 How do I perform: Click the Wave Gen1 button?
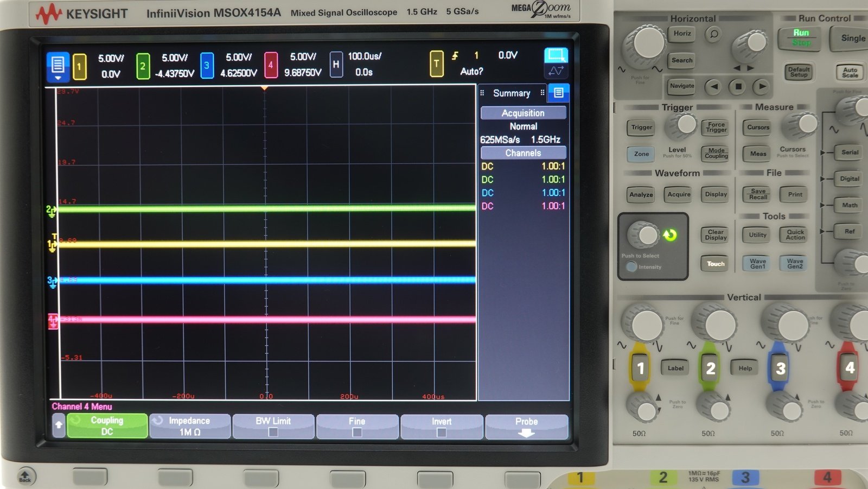pos(758,263)
